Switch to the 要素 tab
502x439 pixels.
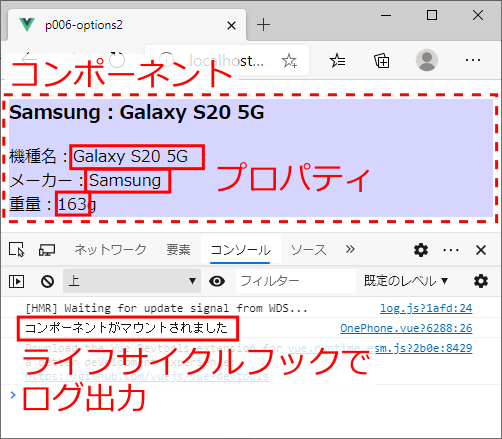178,250
